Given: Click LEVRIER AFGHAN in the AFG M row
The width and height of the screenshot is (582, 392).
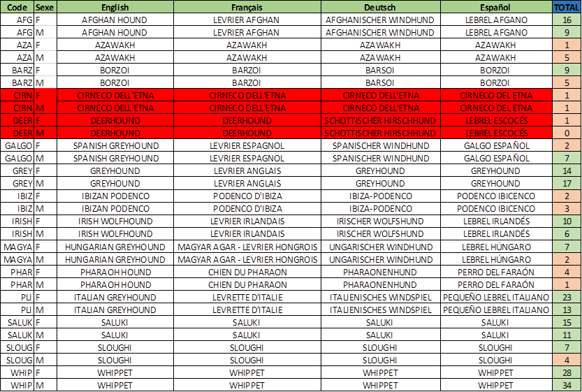Looking at the screenshot, I should tap(246, 33).
